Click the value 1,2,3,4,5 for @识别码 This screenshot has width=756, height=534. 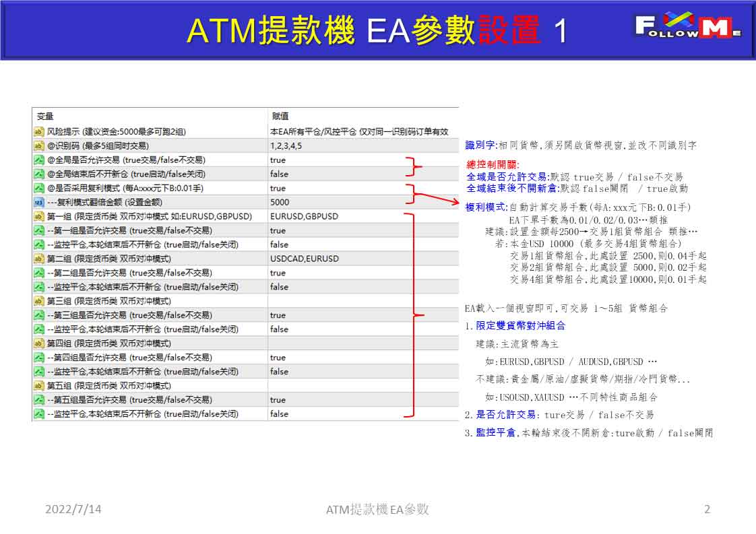(286, 145)
